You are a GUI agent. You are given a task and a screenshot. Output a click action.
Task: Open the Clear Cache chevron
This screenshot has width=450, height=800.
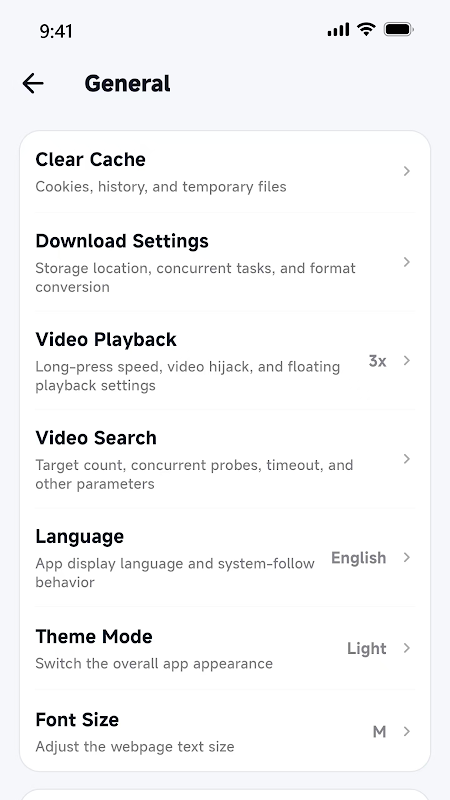[x=407, y=171]
